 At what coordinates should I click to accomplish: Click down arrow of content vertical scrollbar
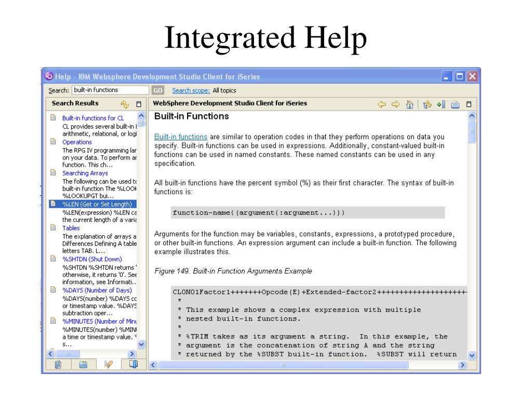[x=472, y=355]
